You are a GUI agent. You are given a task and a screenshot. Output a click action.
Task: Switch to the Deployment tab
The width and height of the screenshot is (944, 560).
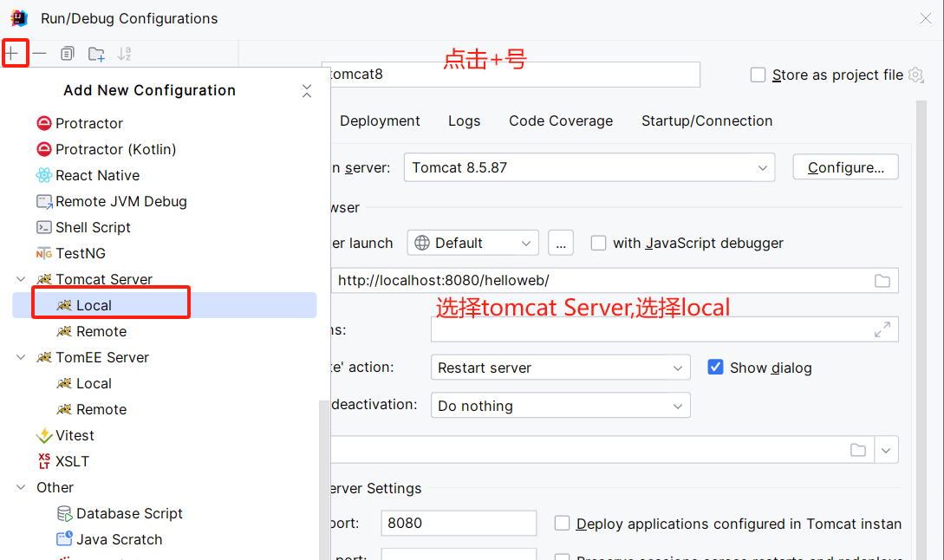point(380,121)
